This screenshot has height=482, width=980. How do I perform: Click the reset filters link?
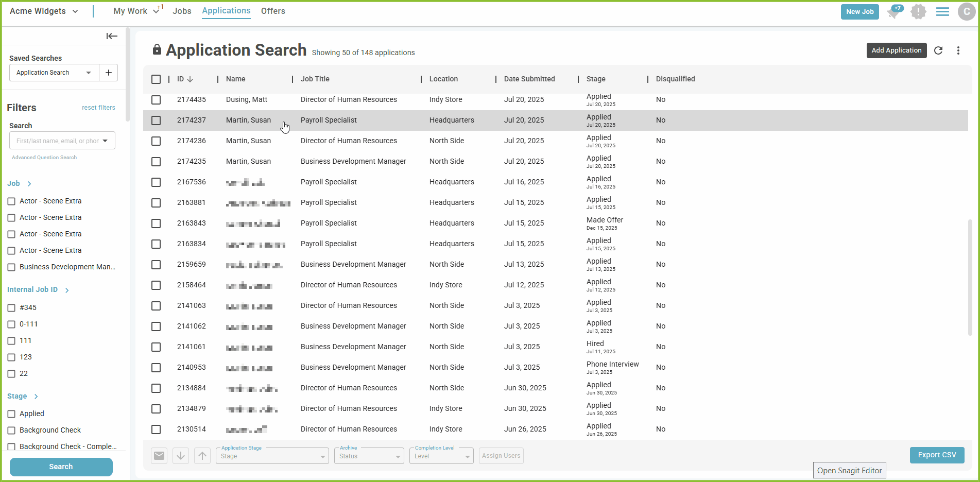(x=98, y=108)
